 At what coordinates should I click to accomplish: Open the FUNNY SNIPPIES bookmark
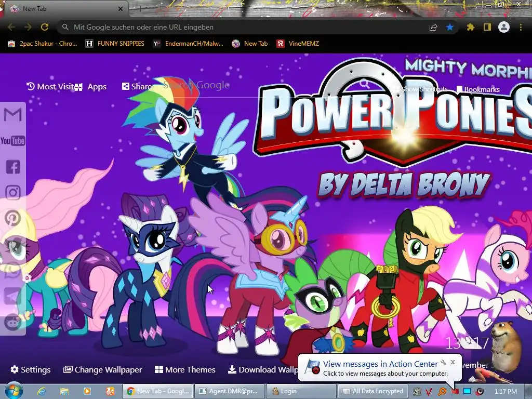coord(115,44)
